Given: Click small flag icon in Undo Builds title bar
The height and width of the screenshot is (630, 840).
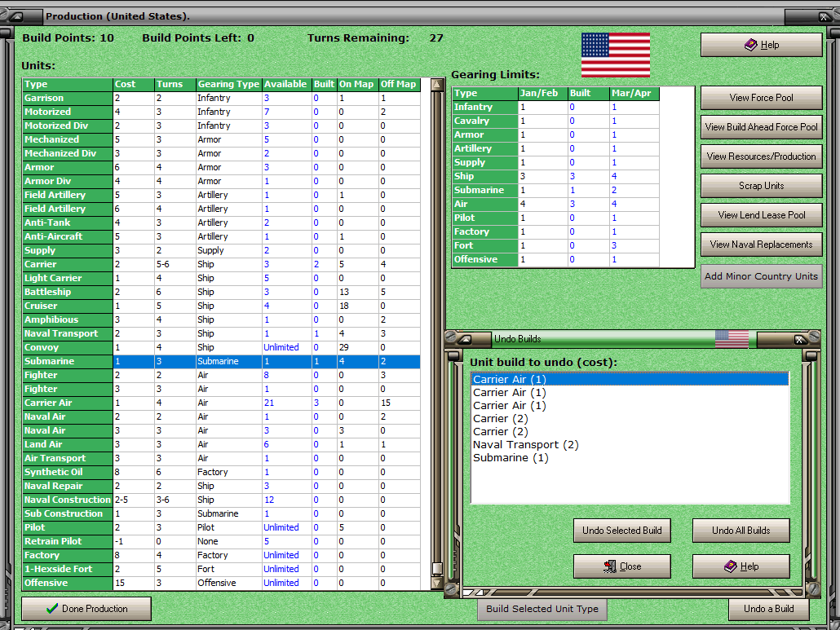Looking at the screenshot, I should pos(732,339).
